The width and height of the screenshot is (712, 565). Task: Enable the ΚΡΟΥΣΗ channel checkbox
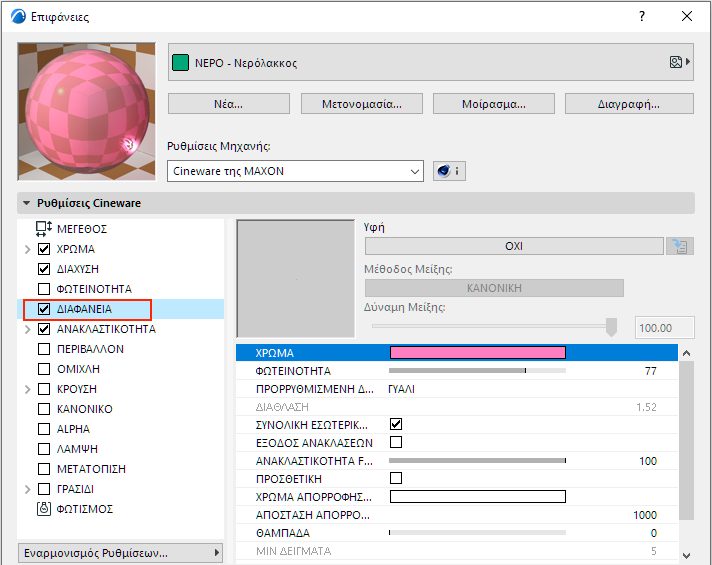click(x=44, y=389)
